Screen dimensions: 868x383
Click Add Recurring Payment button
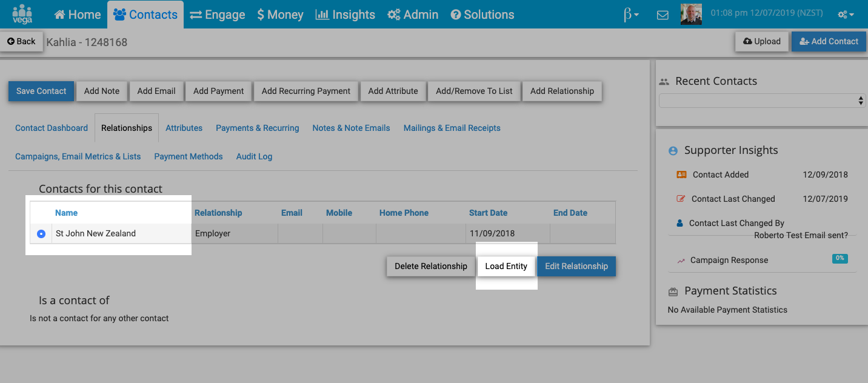click(306, 91)
